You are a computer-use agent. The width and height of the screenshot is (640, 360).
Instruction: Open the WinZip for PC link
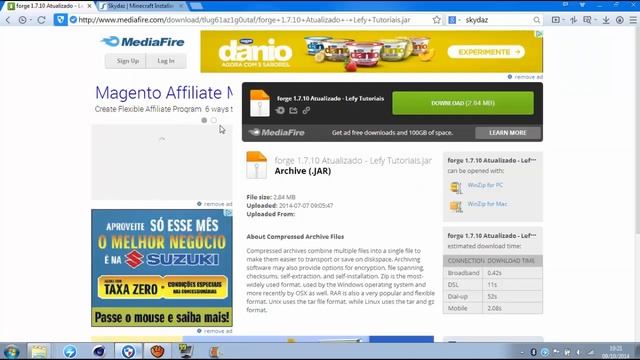click(485, 185)
